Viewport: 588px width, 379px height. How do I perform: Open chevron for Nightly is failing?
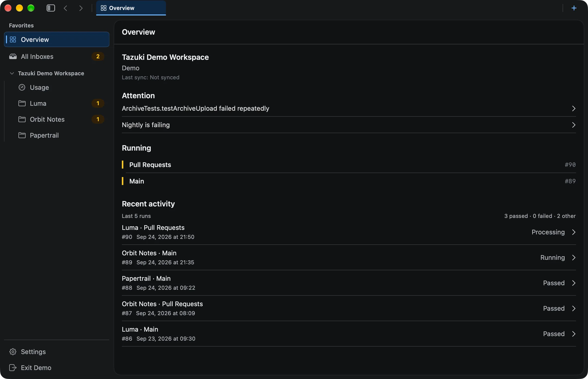(x=574, y=125)
